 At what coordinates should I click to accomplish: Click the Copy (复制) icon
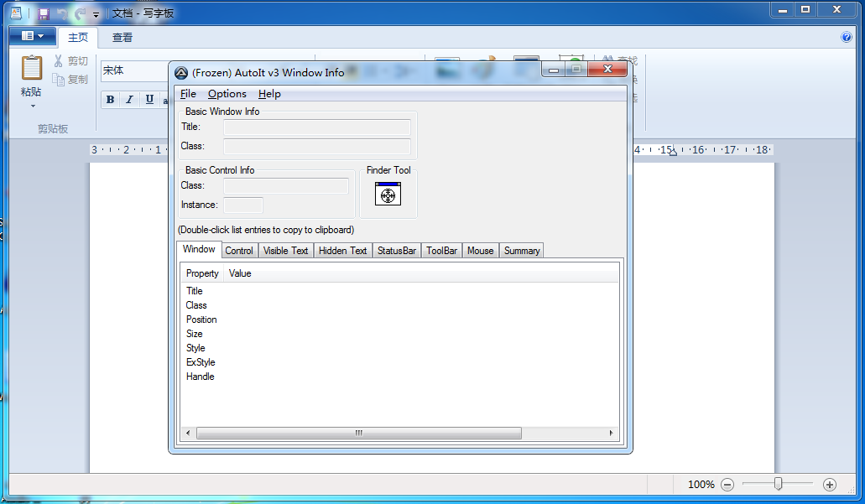(59, 80)
